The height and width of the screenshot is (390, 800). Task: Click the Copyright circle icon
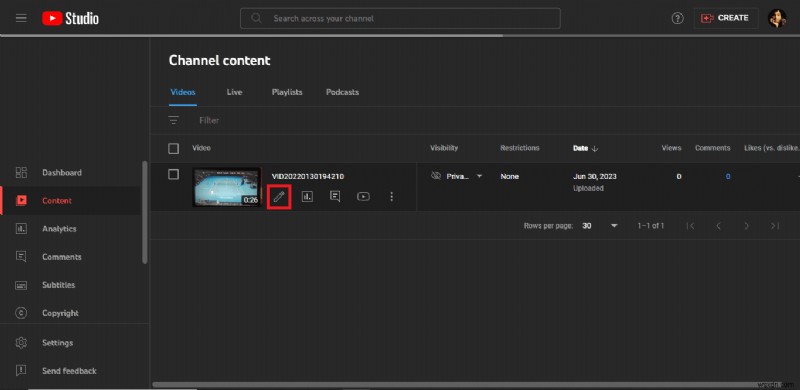[x=21, y=313]
